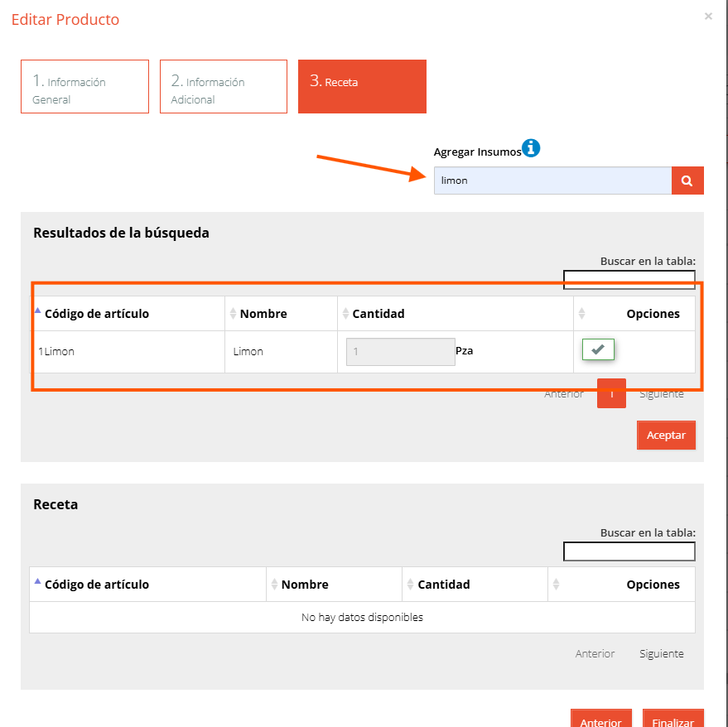The image size is (728, 727).
Task: Go to Siguiente page in Receta table
Action: pos(661,653)
